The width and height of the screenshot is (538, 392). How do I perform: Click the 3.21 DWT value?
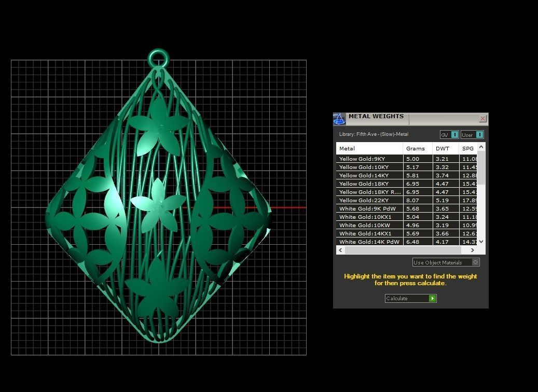[442, 159]
